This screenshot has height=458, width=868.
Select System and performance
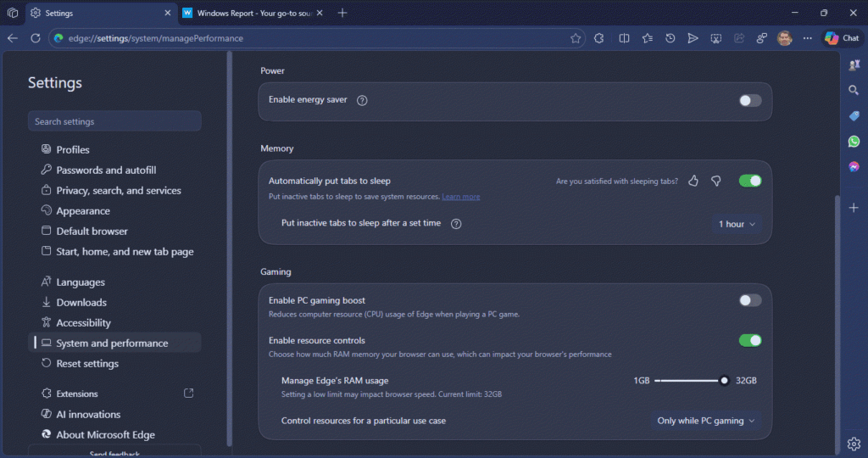tap(114, 343)
